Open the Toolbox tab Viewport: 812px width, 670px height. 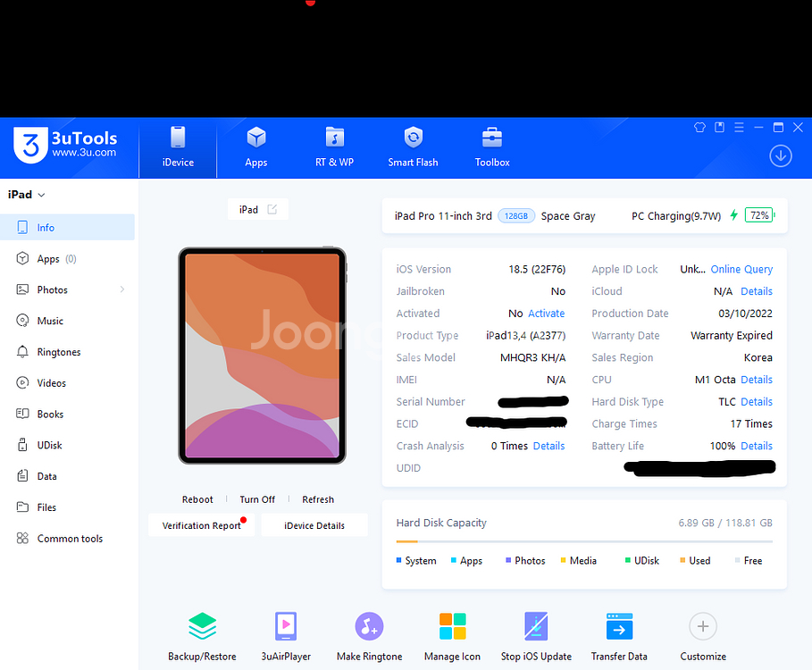tap(492, 148)
